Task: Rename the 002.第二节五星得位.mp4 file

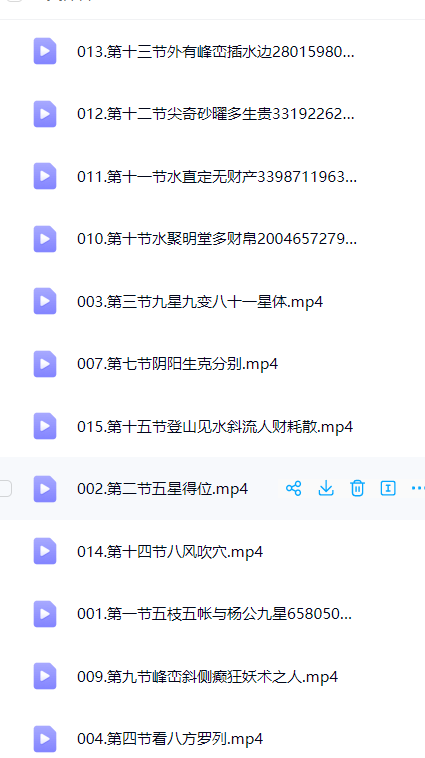Action: pos(388,488)
